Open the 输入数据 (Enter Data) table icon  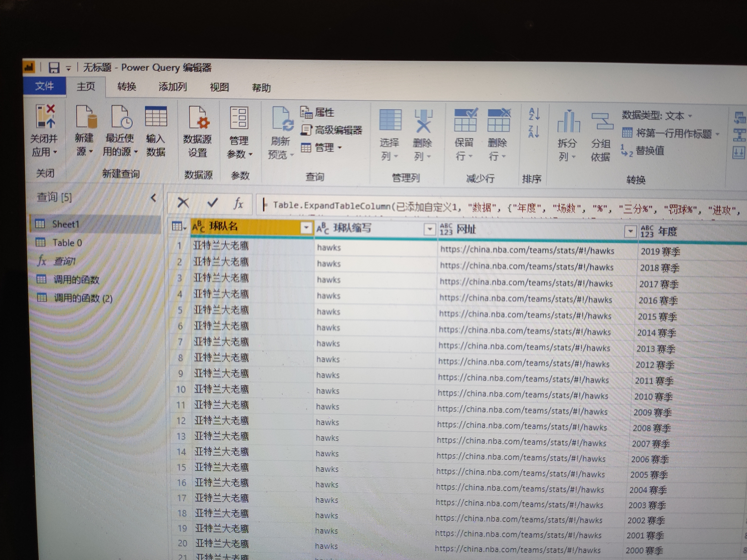pyautogui.click(x=156, y=117)
